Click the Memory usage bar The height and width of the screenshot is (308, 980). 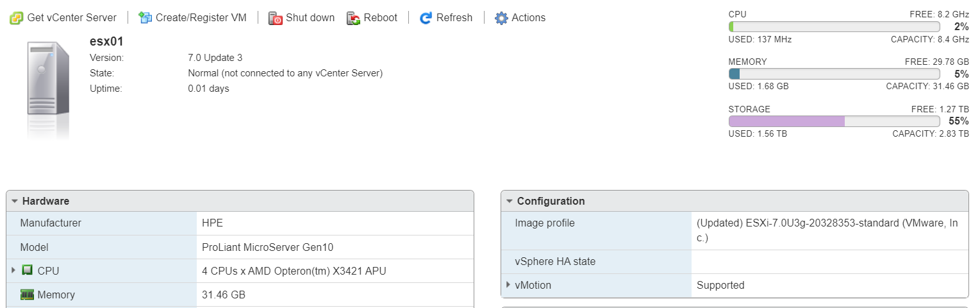coord(834,74)
